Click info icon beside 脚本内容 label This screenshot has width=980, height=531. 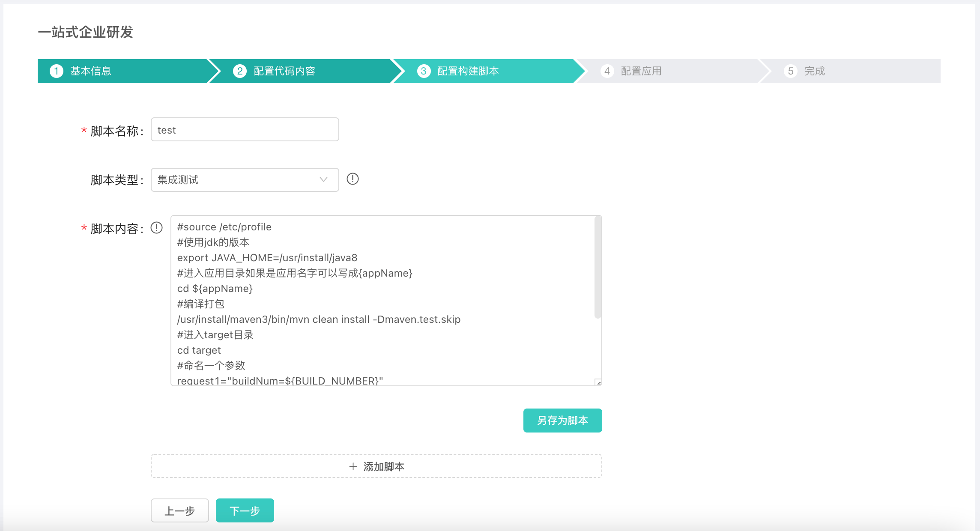tap(157, 228)
